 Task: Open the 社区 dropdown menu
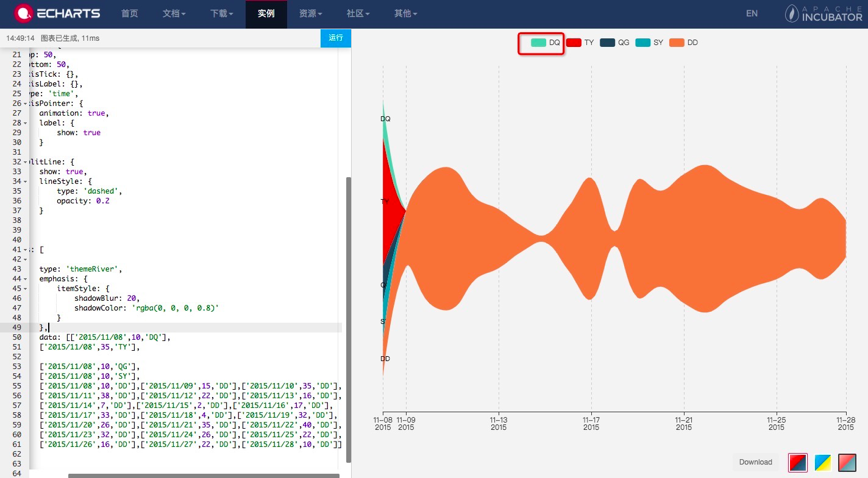coord(358,13)
